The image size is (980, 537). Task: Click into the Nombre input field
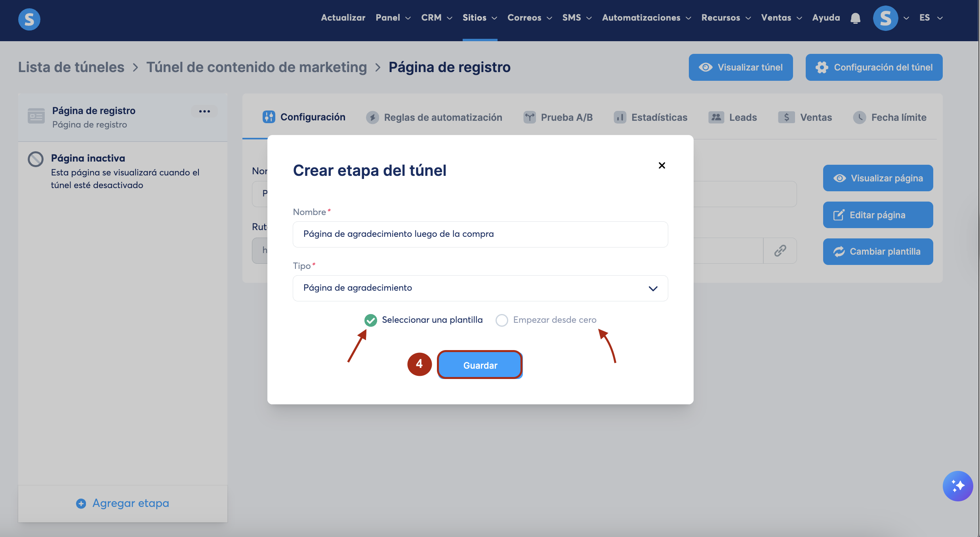pos(480,234)
